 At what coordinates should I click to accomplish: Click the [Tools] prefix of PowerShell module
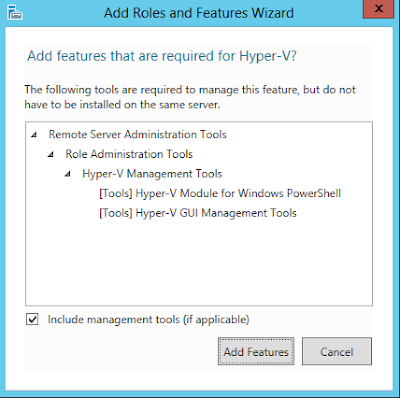(116, 193)
